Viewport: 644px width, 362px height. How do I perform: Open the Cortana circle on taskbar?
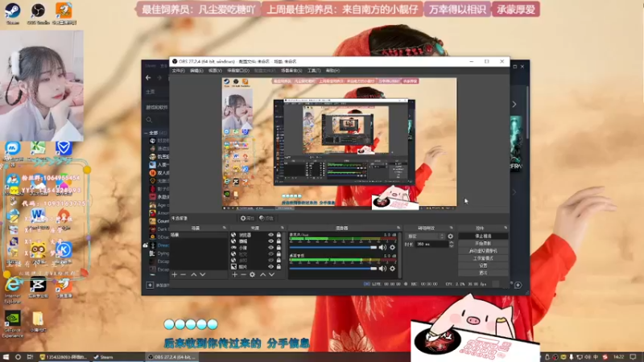coord(18,357)
